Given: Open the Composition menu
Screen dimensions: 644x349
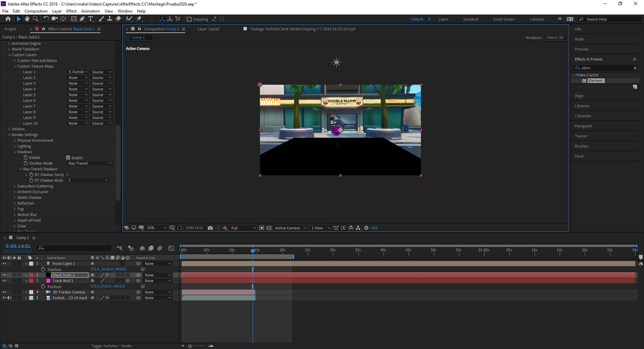Looking at the screenshot, I should coord(36,11).
